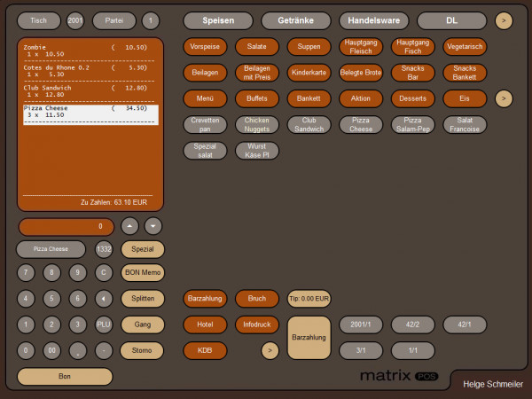
Task: Select Cotes du Rhone 0.2 receipt line
Action: click(x=89, y=71)
